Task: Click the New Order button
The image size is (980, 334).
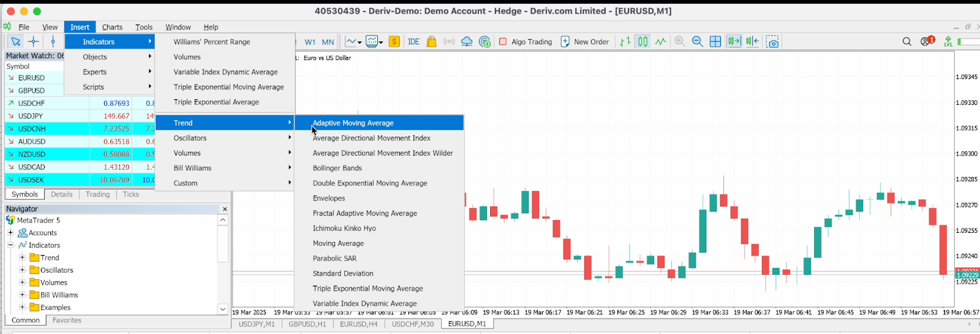Action: pos(585,42)
